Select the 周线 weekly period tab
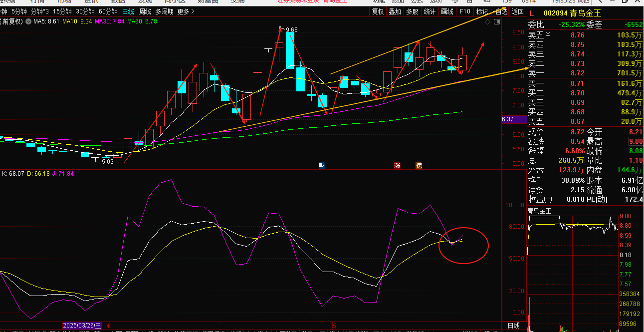Screen dimensions: 644x332 [145, 11]
